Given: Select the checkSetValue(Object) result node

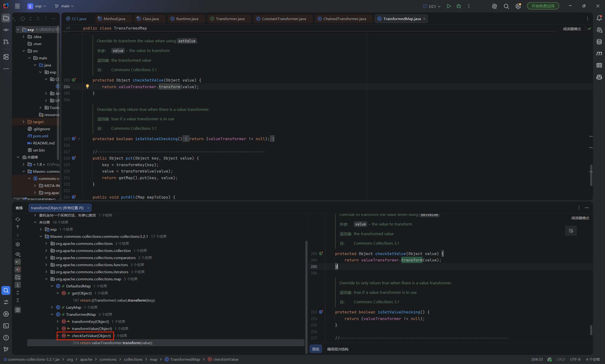Looking at the screenshot, I should point(91,336).
